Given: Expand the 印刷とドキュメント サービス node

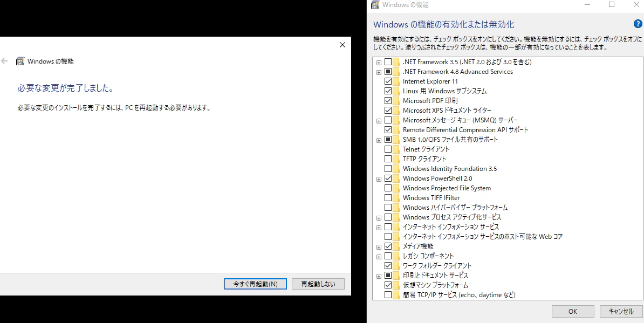Looking at the screenshot, I should tap(379, 276).
